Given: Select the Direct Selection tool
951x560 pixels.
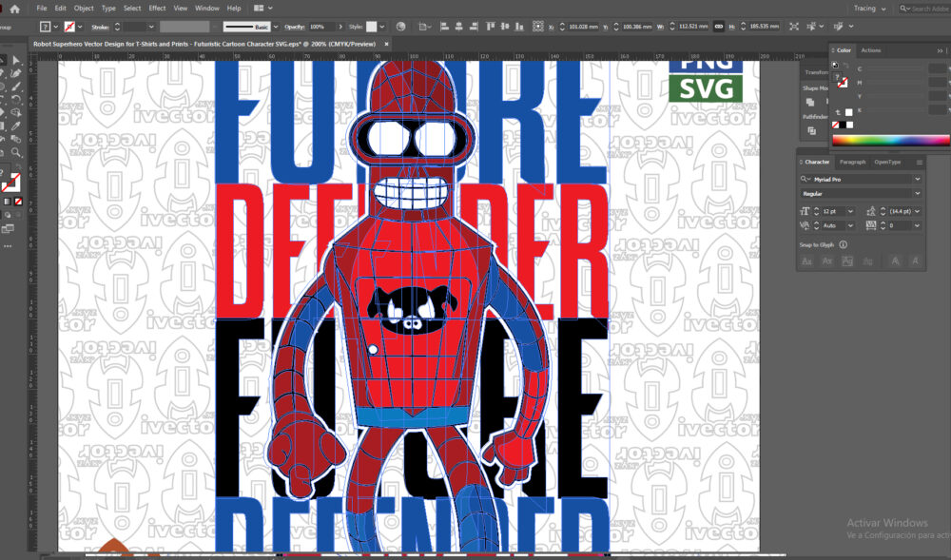Looking at the screenshot, I should 16,61.
